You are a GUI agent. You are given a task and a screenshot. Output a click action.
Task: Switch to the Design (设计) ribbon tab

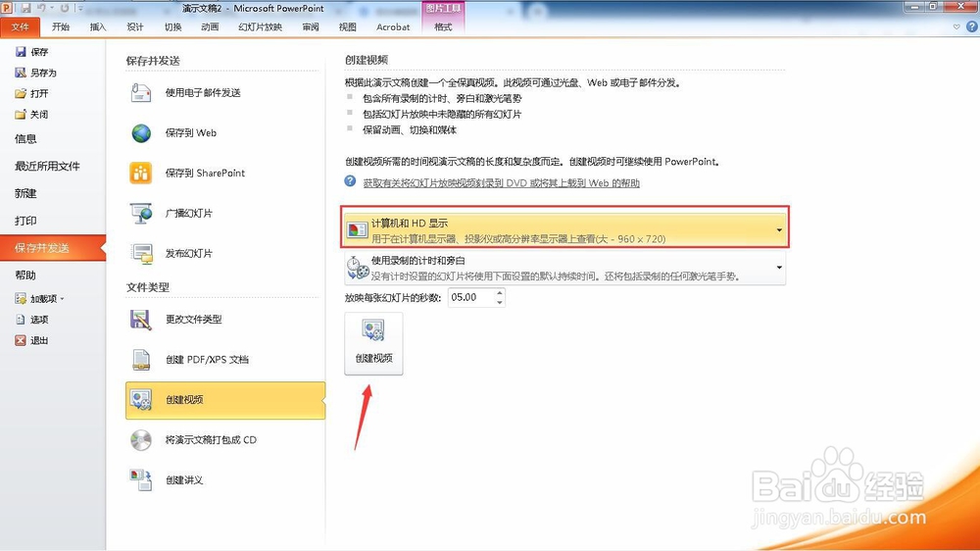[x=135, y=26]
